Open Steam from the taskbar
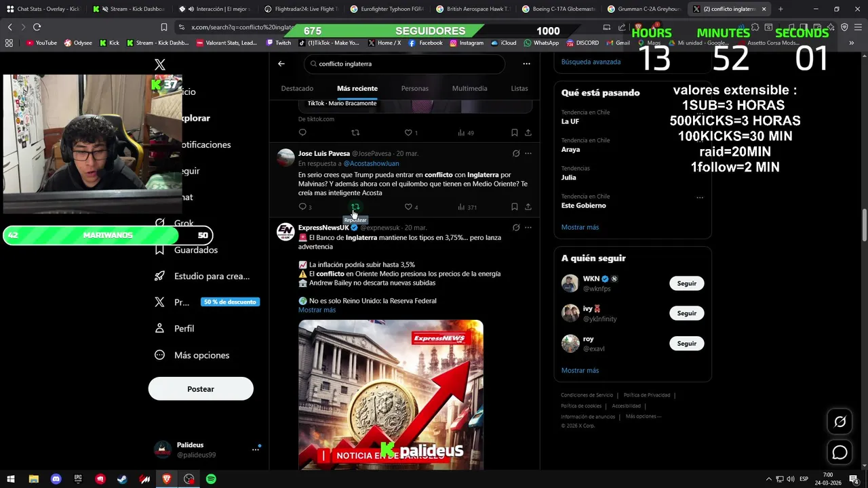This screenshot has width=868, height=488. 122,479
